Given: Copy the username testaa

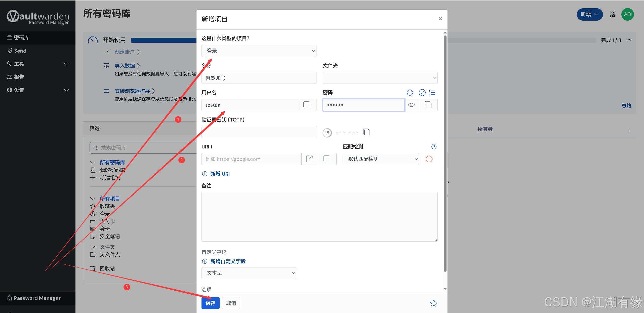Looking at the screenshot, I should (x=307, y=105).
